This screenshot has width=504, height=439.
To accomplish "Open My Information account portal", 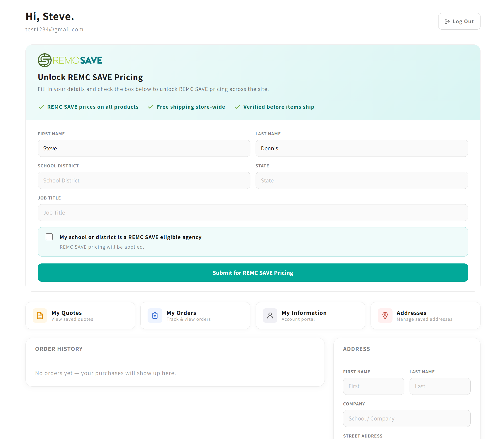I will (310, 316).
